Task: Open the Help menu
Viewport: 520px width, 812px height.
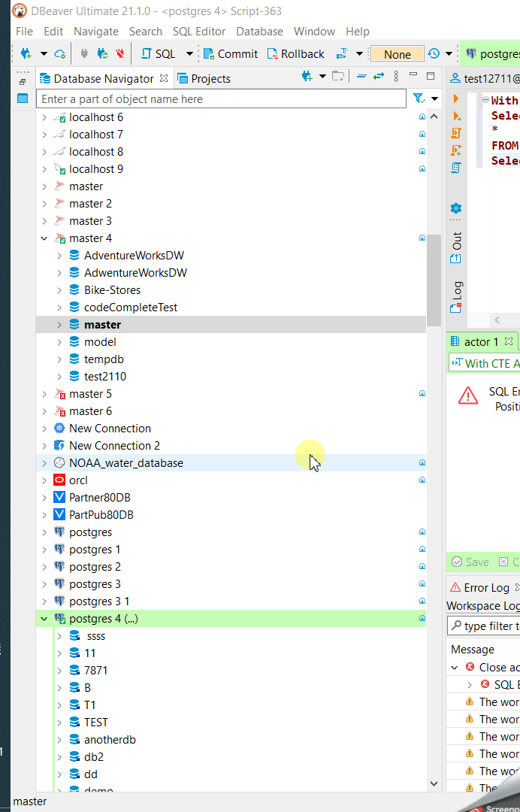Action: (x=358, y=31)
